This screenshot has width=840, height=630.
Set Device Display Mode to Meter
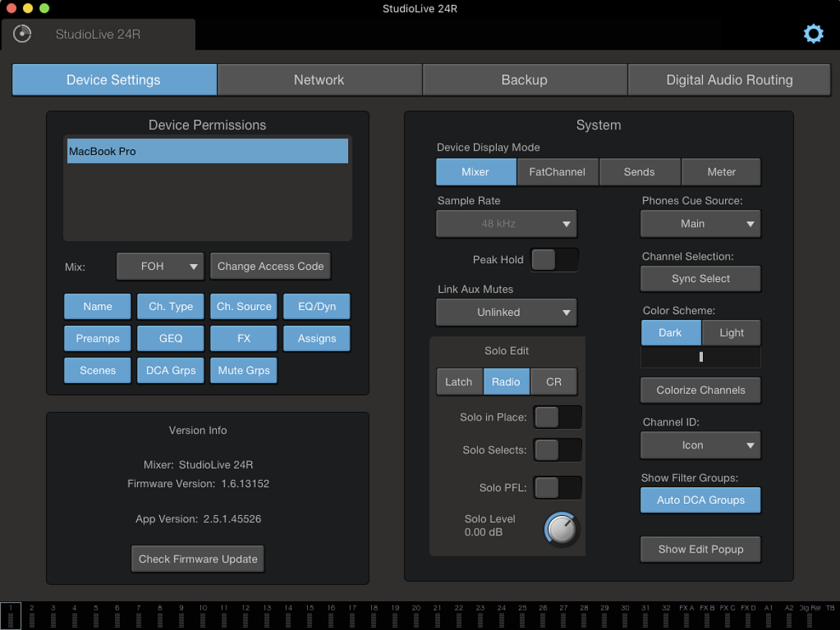tap(721, 172)
